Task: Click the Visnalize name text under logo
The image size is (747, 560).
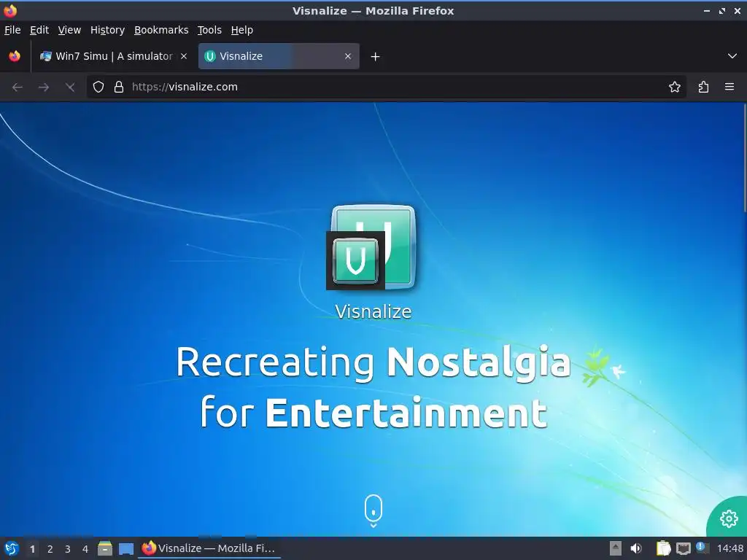Action: click(373, 311)
